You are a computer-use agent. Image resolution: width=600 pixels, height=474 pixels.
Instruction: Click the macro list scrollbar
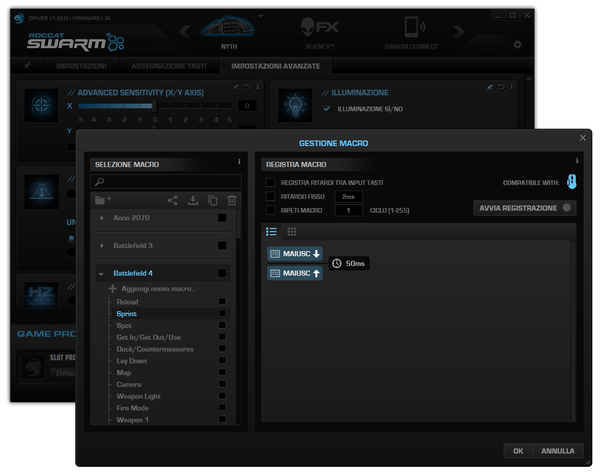(239, 224)
